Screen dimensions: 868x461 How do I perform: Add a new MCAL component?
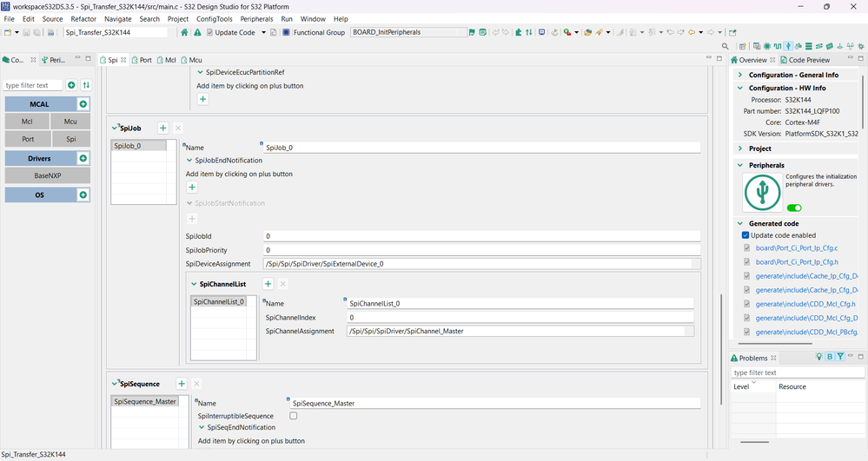(83, 104)
